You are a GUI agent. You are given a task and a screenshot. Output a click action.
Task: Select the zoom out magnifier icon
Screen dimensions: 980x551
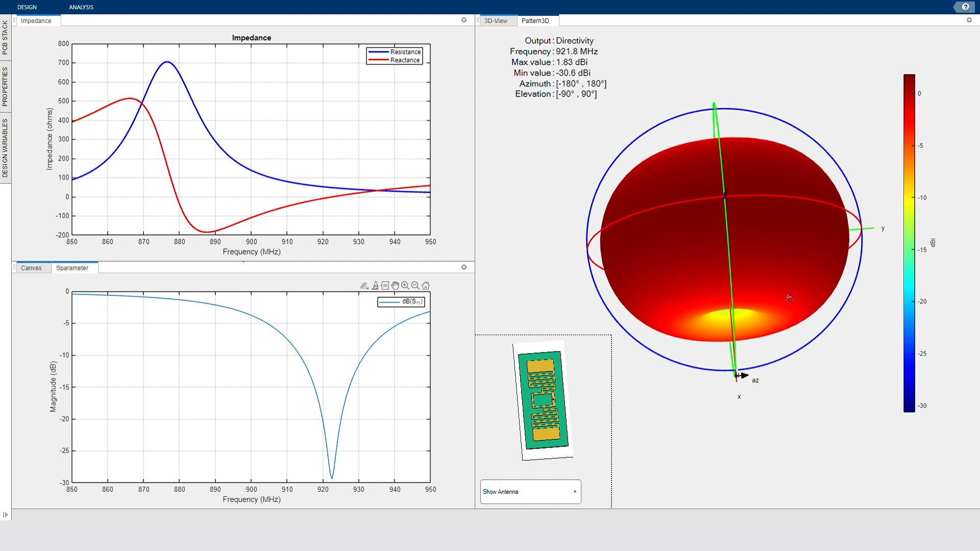[415, 286]
